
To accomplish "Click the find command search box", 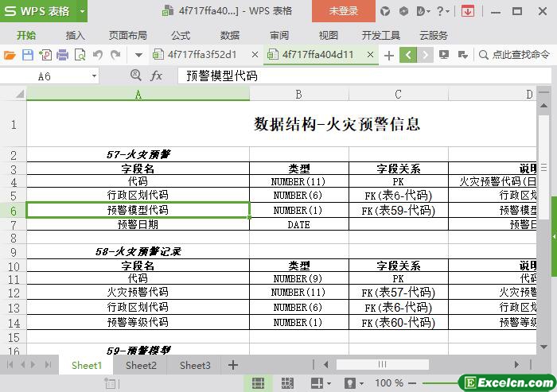I will (x=514, y=55).
